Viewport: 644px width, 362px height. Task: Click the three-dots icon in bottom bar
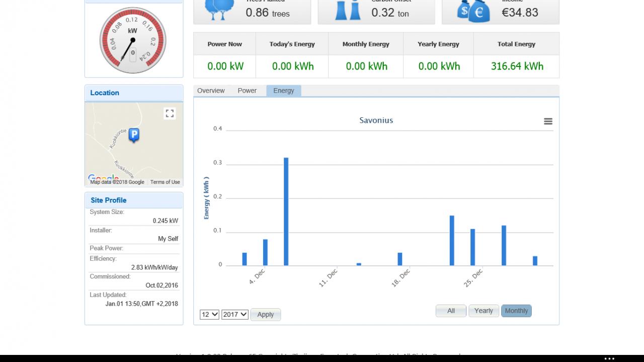(x=609, y=358)
